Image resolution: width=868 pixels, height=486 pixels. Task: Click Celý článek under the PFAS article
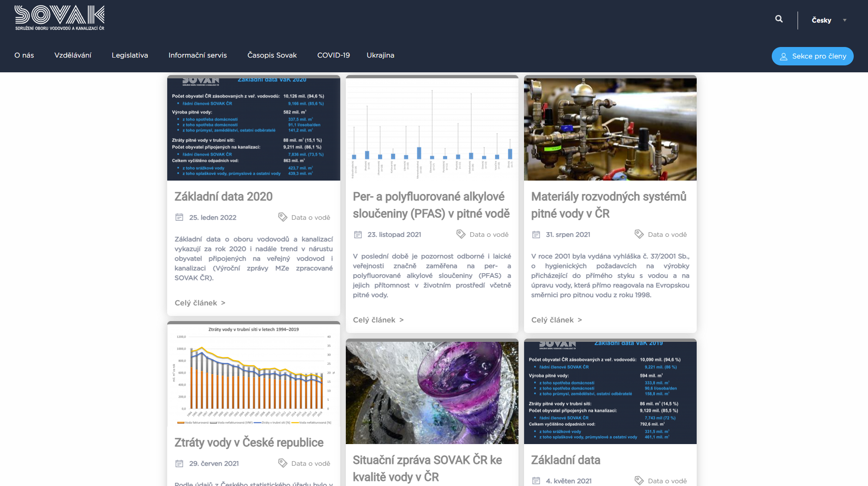(x=378, y=320)
